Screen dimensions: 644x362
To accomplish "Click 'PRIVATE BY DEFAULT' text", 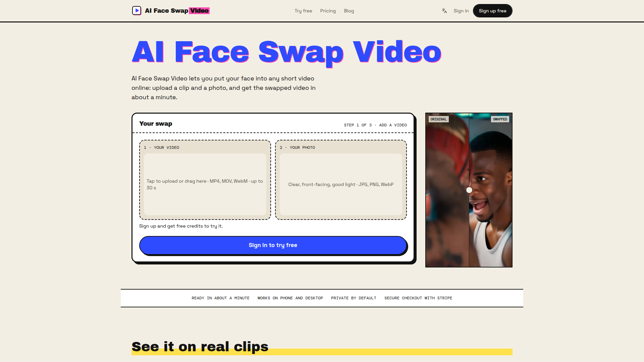I will pos(354,298).
